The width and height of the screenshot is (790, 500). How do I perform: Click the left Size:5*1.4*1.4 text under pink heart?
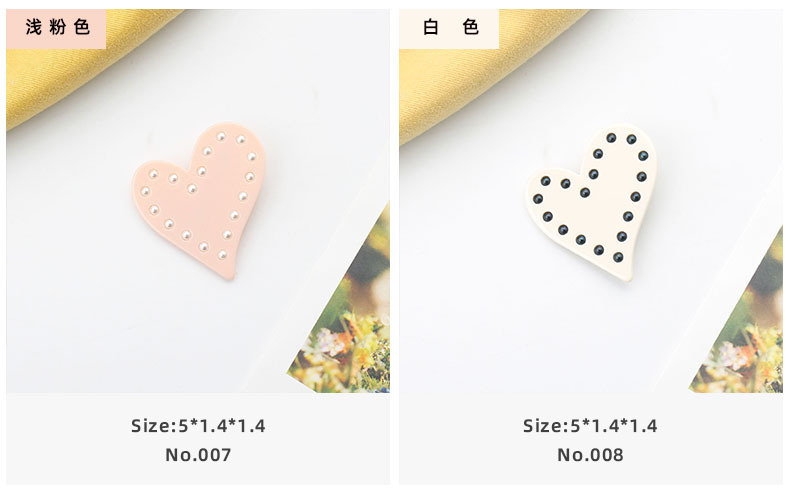coord(198,426)
